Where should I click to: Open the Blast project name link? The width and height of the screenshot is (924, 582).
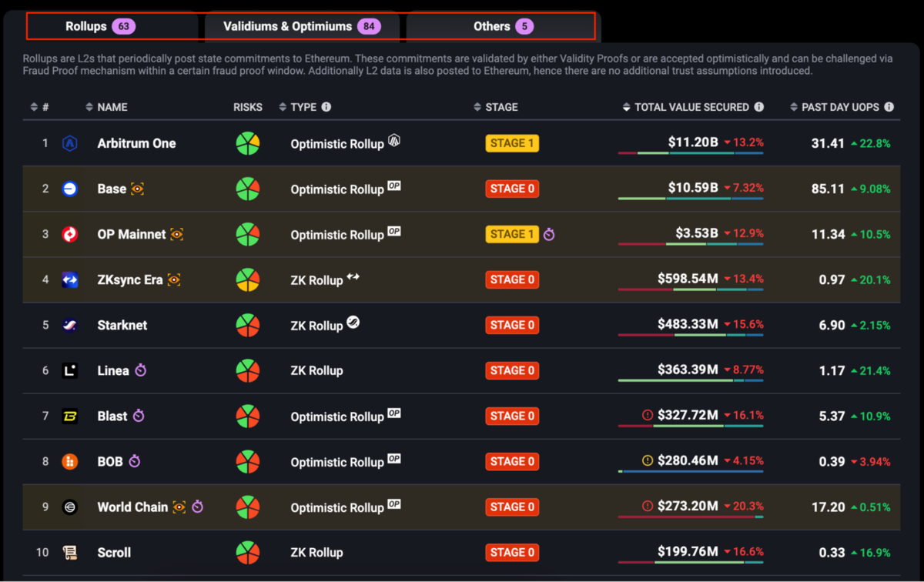112,416
